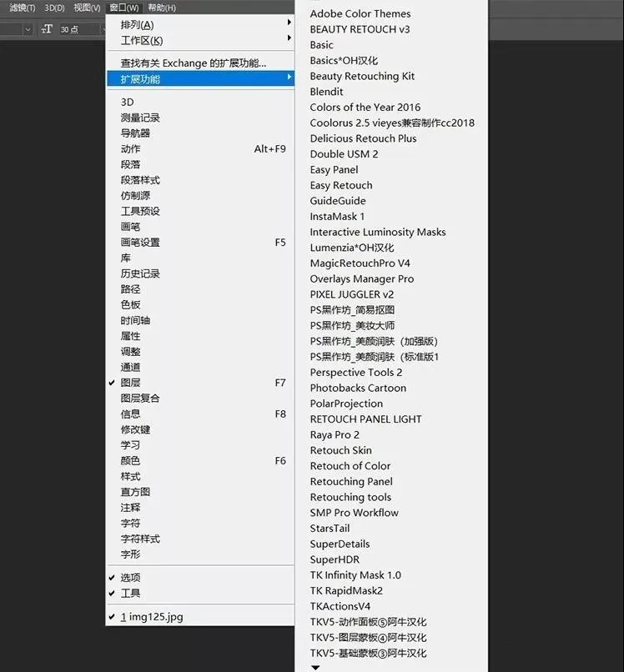624x672 pixels.
Task: Open the dropdown arrow left of font size icon
Action: tap(28, 29)
